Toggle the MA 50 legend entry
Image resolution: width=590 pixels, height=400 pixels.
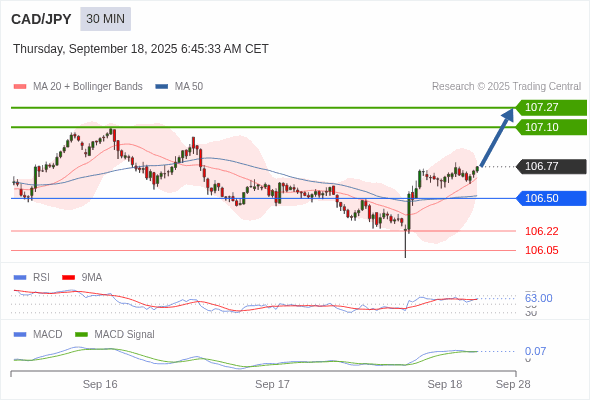(x=179, y=87)
